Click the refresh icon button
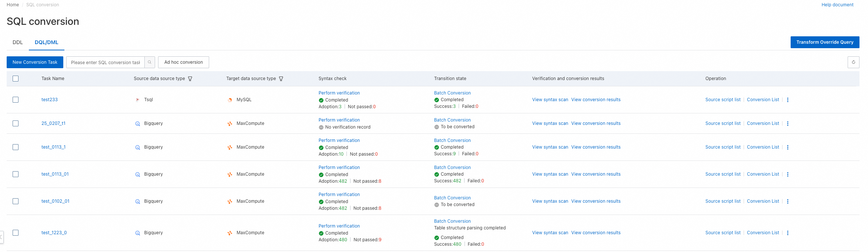 point(853,62)
